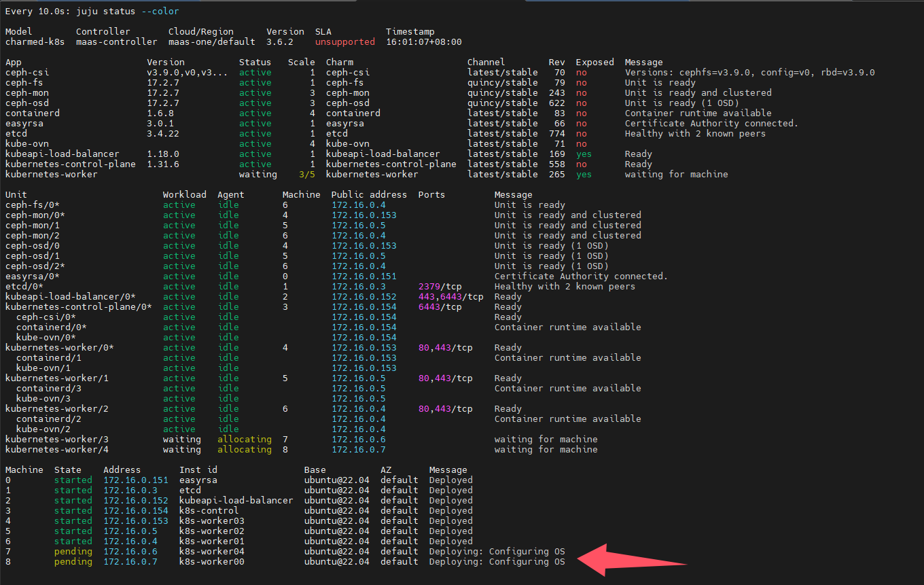Click message 'Versions: cephfs=v3.9.0, config=v0, rbd=v3.9.0'

tap(750, 73)
